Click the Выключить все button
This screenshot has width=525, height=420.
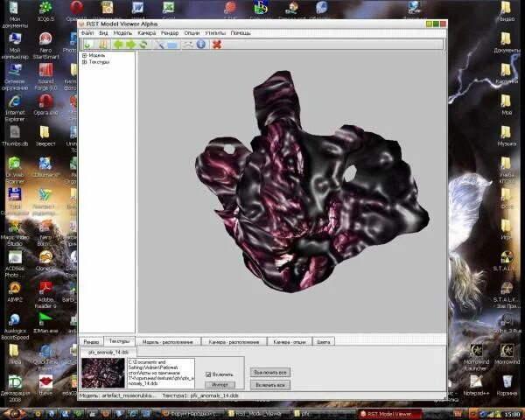270,372
